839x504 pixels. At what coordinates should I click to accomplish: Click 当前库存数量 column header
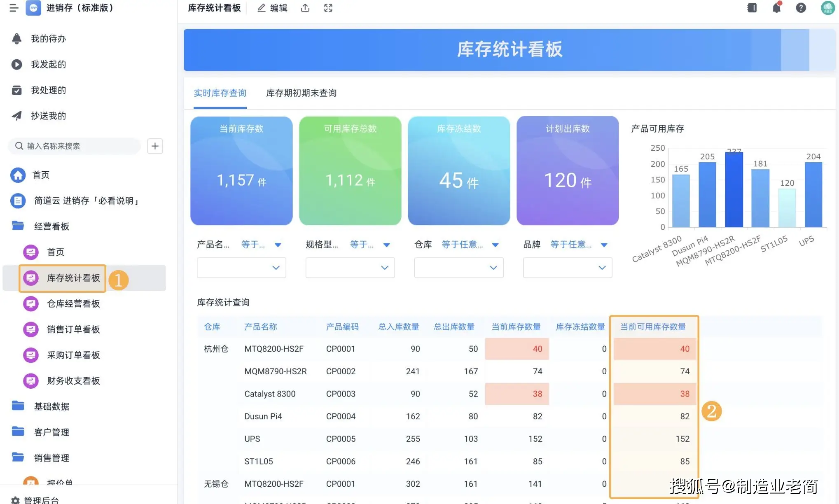[x=516, y=327]
